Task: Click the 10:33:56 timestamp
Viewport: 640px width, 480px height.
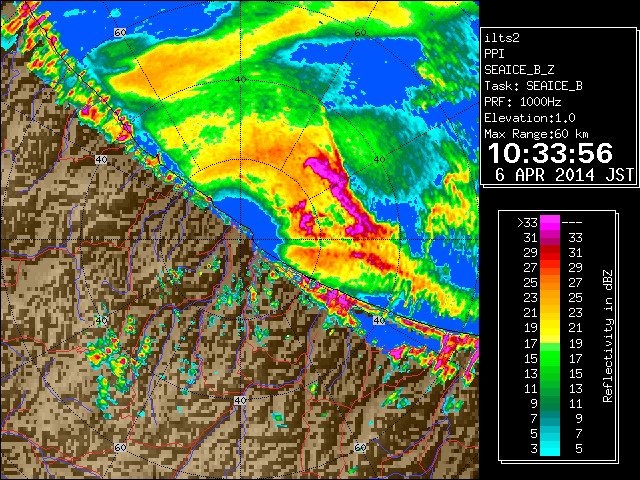Action: (x=550, y=153)
